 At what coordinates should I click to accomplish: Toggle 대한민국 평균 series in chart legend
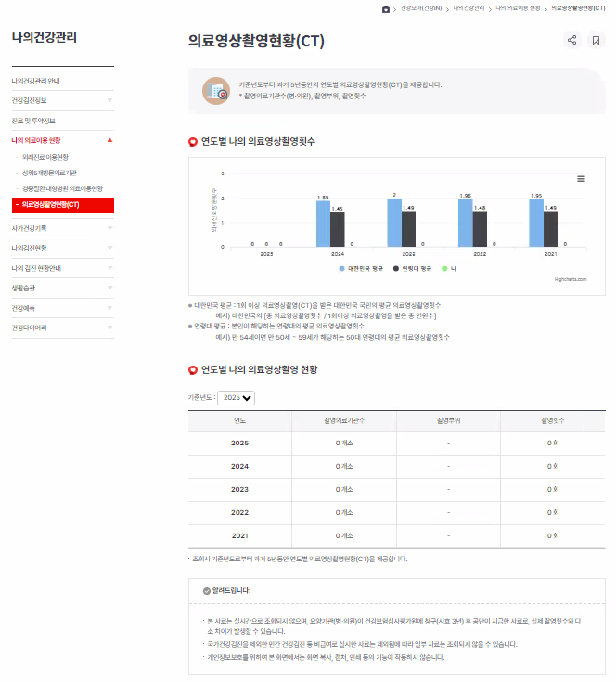pos(365,267)
